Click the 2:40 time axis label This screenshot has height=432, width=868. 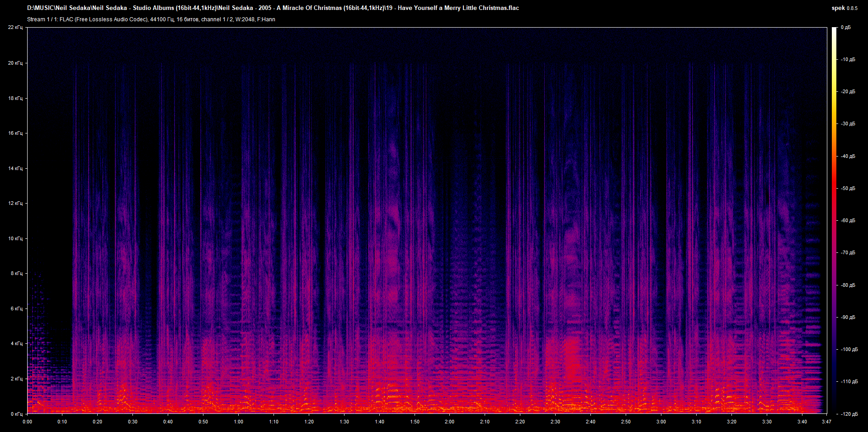(591, 422)
